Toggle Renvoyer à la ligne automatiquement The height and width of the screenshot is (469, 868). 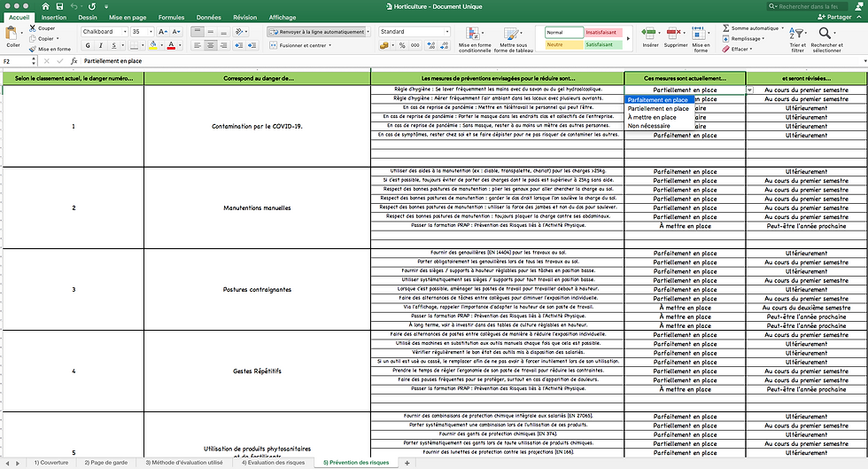coord(317,32)
